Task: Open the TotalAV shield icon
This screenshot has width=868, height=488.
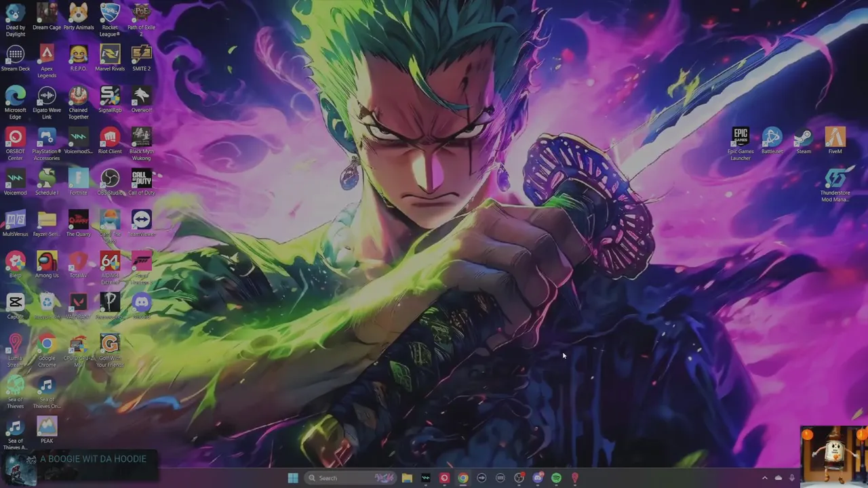Action: pyautogui.click(x=78, y=261)
